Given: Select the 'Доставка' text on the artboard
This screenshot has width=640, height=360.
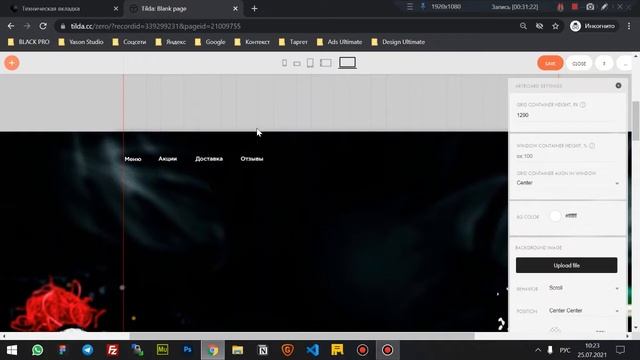Looking at the screenshot, I should pyautogui.click(x=209, y=159).
